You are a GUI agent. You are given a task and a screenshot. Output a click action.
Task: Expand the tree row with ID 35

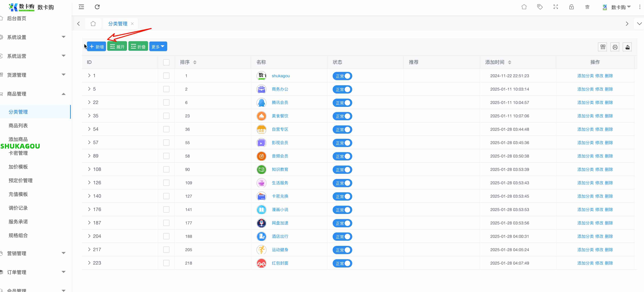point(89,116)
